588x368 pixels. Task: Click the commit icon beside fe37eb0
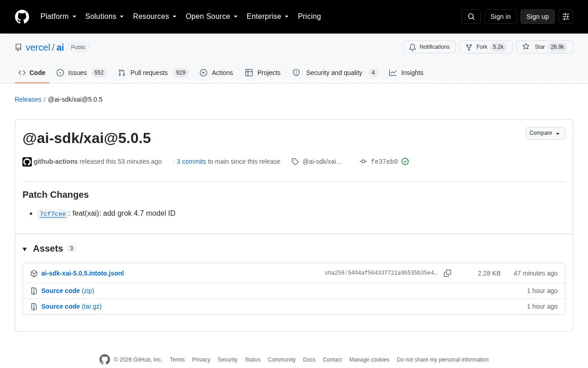[x=363, y=161]
